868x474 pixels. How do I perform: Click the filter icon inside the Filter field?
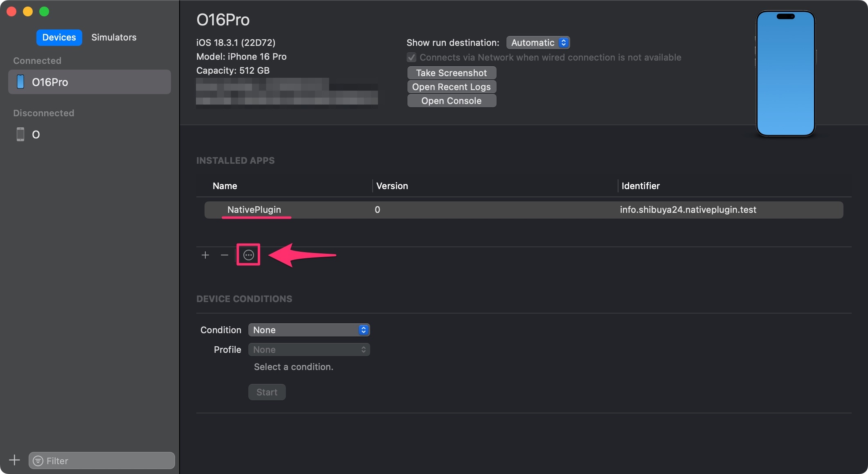tap(38, 461)
